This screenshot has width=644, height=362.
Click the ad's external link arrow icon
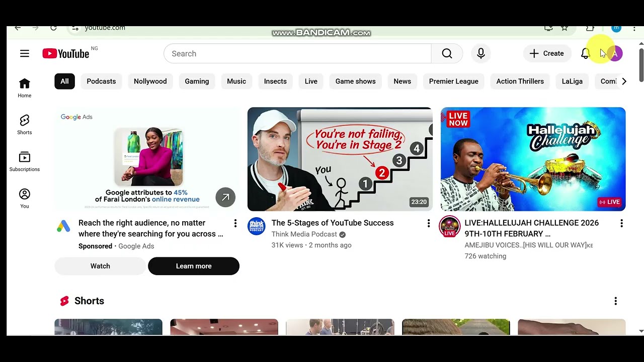pyautogui.click(x=225, y=197)
